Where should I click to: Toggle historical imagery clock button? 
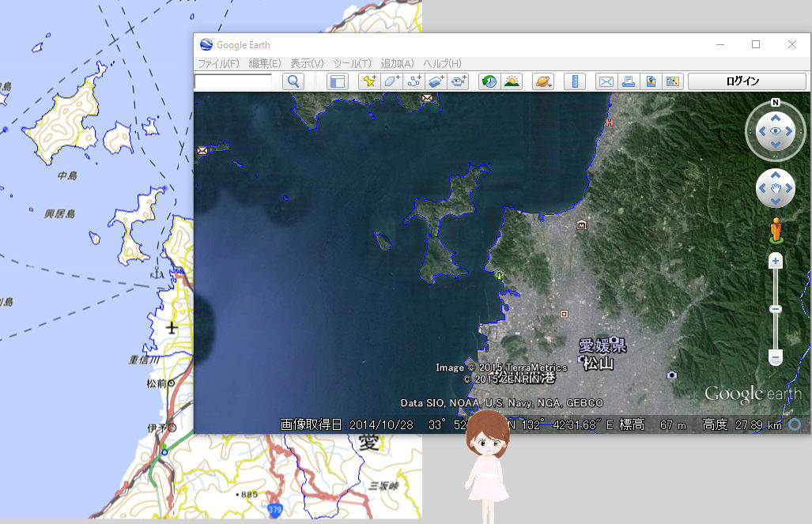pos(489,81)
